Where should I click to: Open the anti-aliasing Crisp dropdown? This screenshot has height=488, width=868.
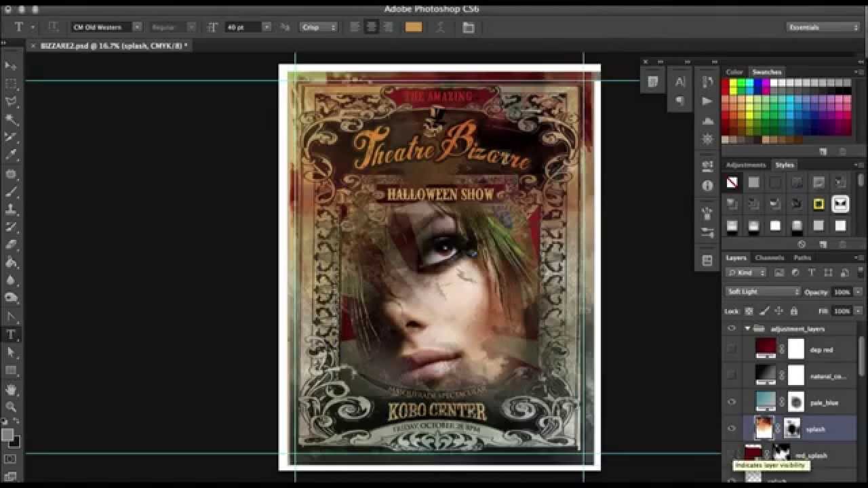click(319, 27)
